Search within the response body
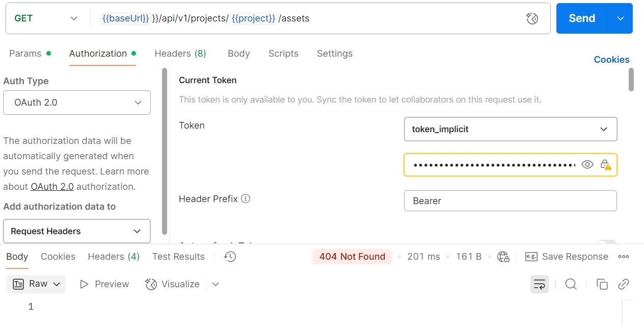This screenshot has height=325, width=644. 571,284
